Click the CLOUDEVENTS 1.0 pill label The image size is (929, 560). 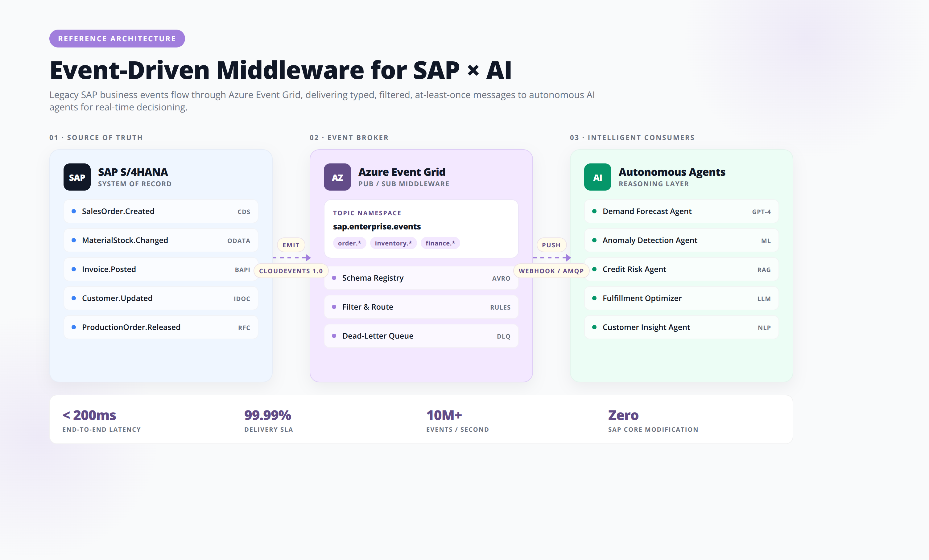(291, 271)
